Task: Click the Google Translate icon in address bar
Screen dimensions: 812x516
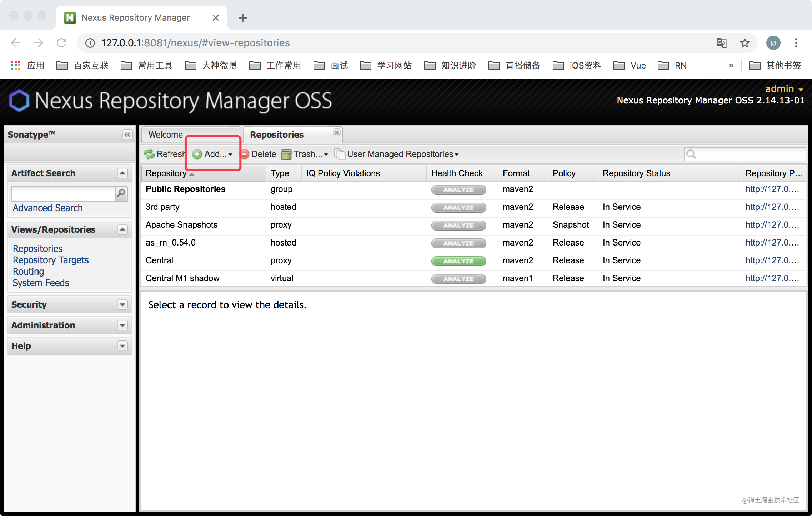Action: pos(722,43)
